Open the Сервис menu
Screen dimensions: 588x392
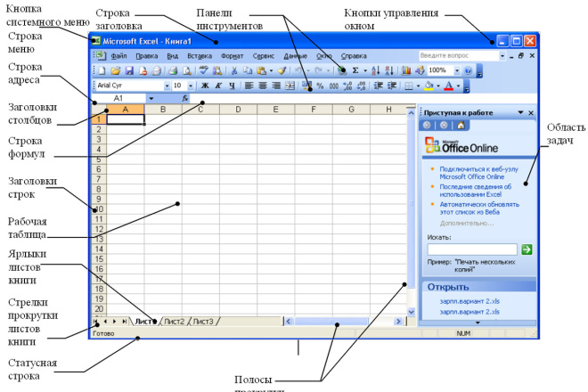[x=263, y=56]
